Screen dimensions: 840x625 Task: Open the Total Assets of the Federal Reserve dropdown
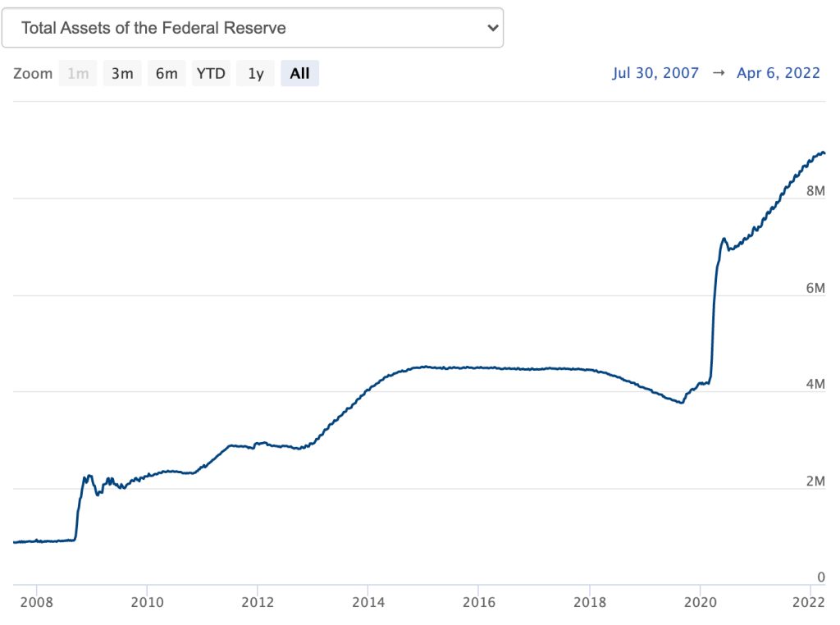tap(252, 28)
